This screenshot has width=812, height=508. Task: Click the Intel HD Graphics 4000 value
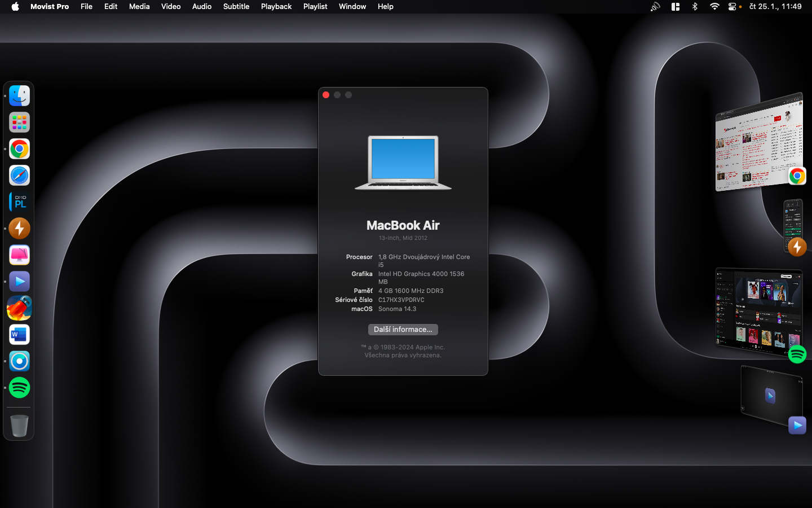click(421, 278)
